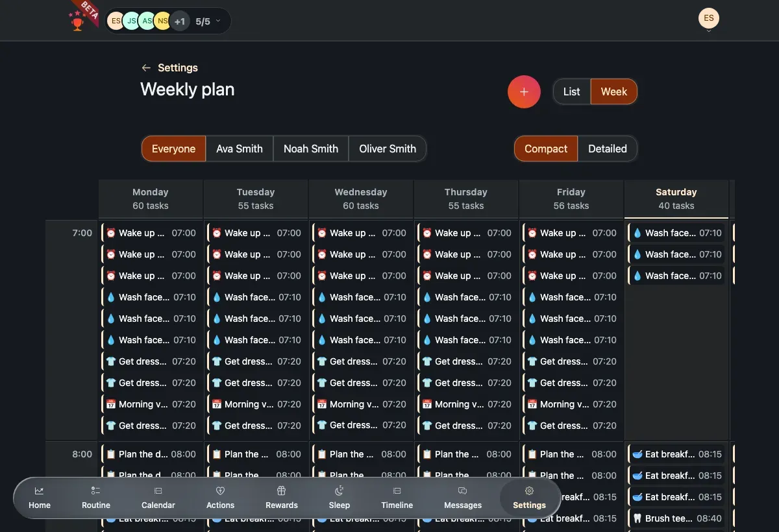779x532 pixels.
Task: Expand the 5/5 family members dropdown
Action: (x=208, y=21)
